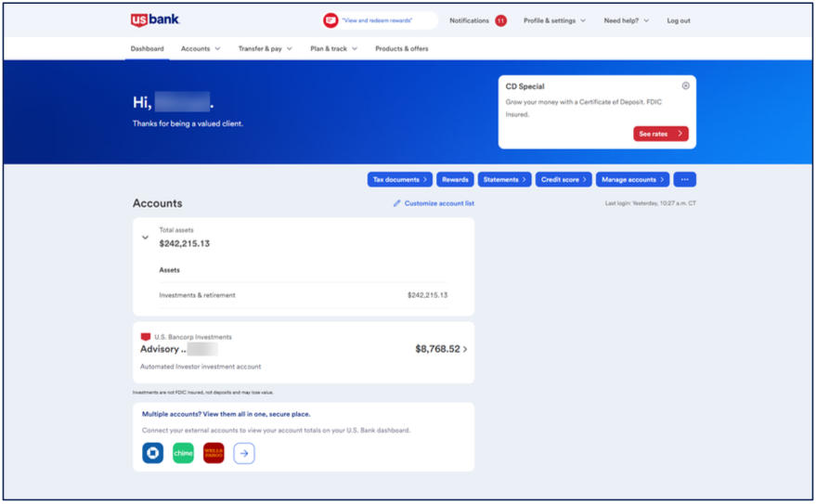This screenshot has width=816, height=504.
Task: Click Log out
Action: [679, 20]
